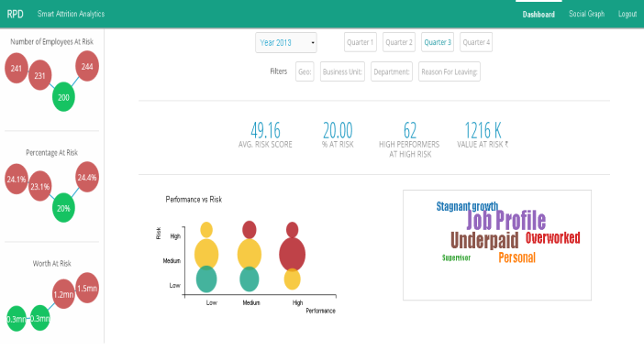
Task: Select the Quarter 1 button
Action: click(x=361, y=42)
